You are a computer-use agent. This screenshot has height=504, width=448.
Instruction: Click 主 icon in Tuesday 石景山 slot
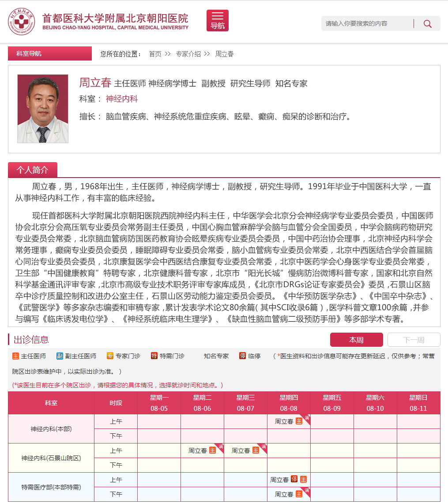click(x=213, y=450)
